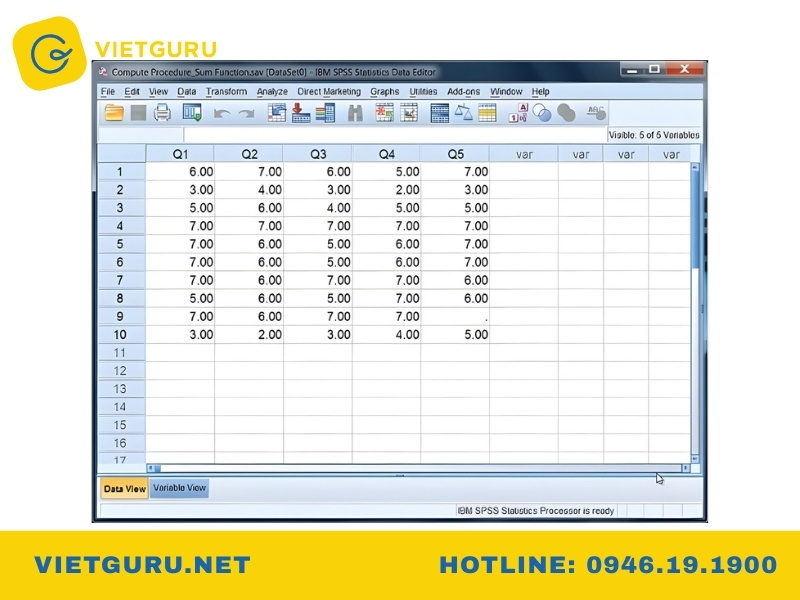Click the Go to variable icon
The width and height of the screenshot is (800, 600).
click(x=301, y=113)
